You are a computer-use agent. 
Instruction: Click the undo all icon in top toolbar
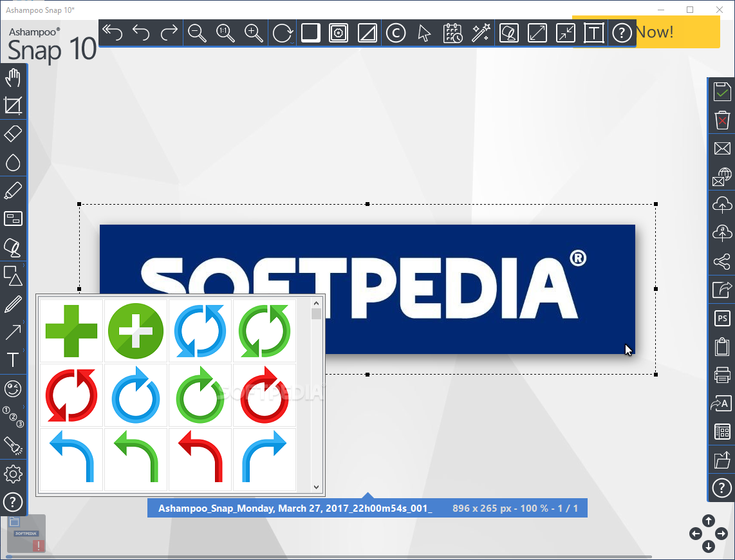pos(113,33)
